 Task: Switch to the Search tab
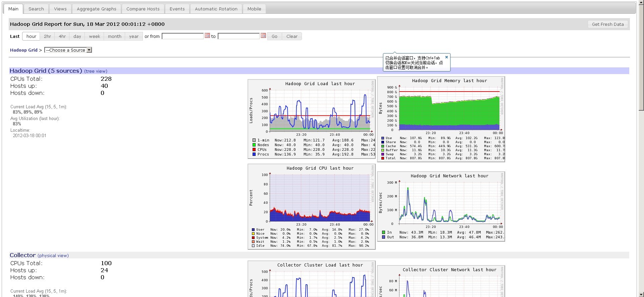36,9
